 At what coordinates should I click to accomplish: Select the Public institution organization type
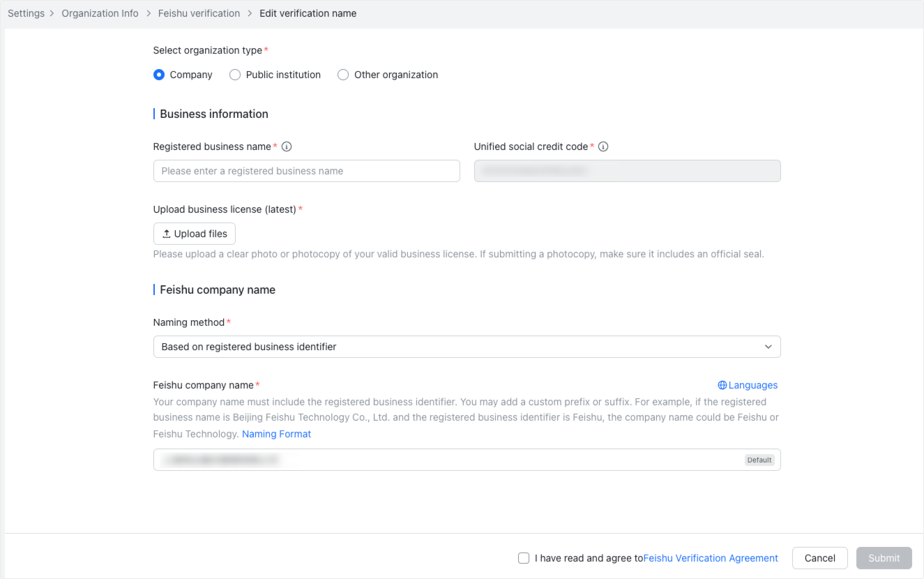click(x=235, y=75)
